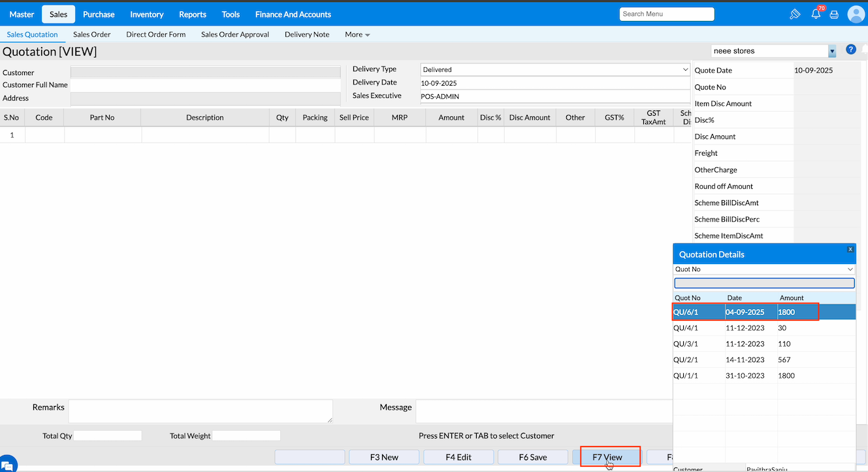Click the Address input field
The image size is (868, 472).
(x=205, y=99)
